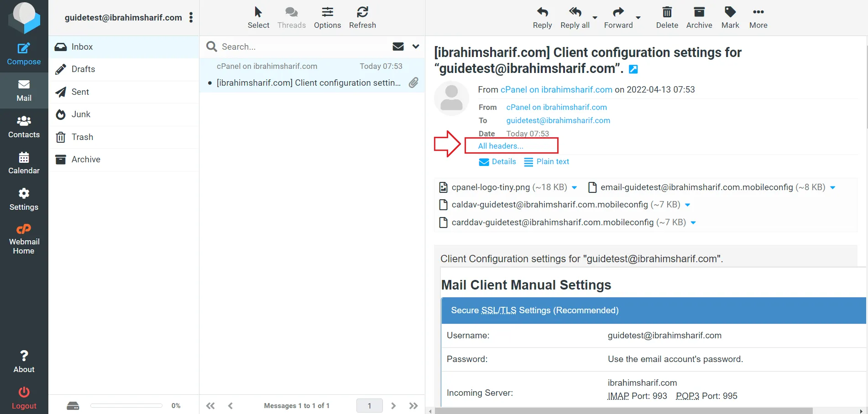Click the magnifier search icon
This screenshot has width=868, height=414.
pos(211,47)
